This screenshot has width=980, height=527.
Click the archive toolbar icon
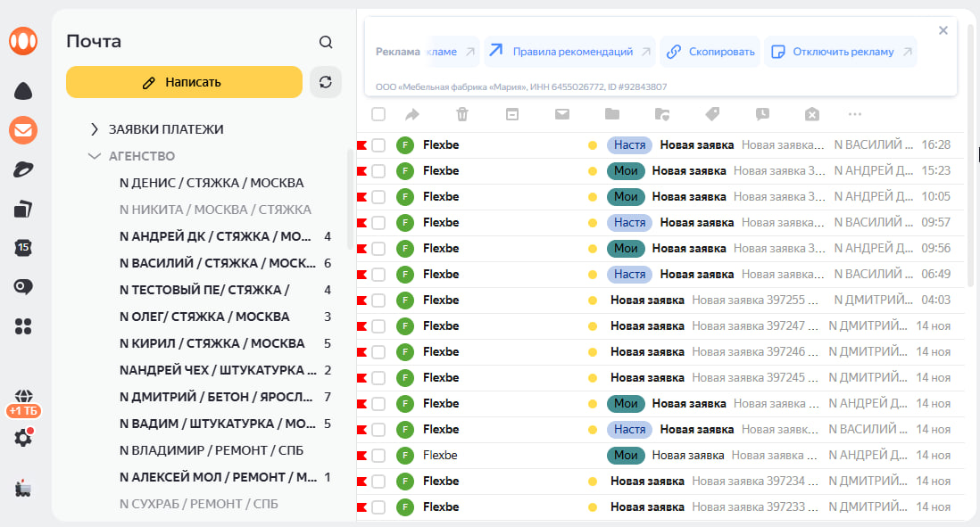512,114
